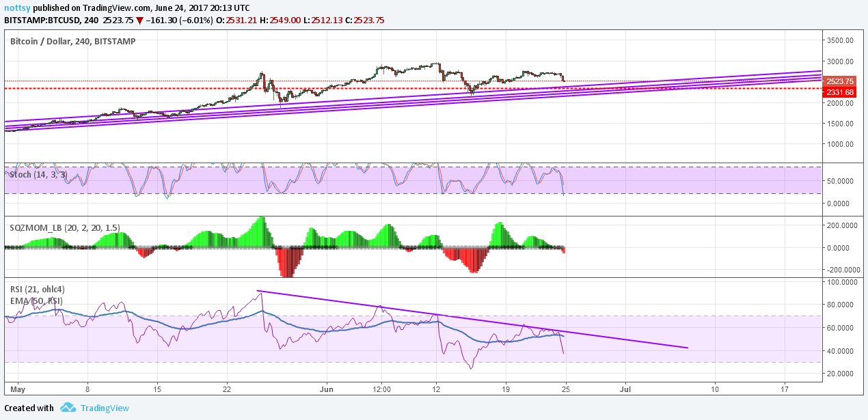
Task: Click the TradingView cloud logo icon
Action: pos(67,408)
